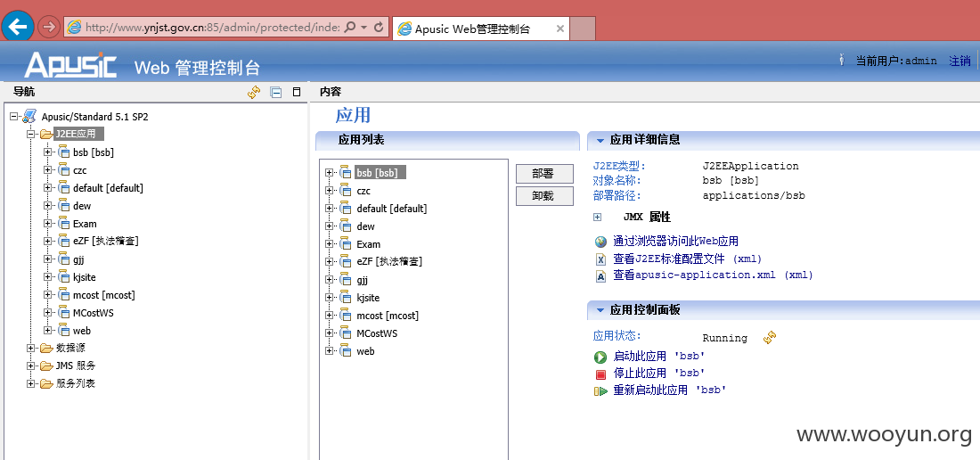Viewport: 980px width, 460px height.
Task: Click the JMS 服务 folder icon
Action: (46, 366)
